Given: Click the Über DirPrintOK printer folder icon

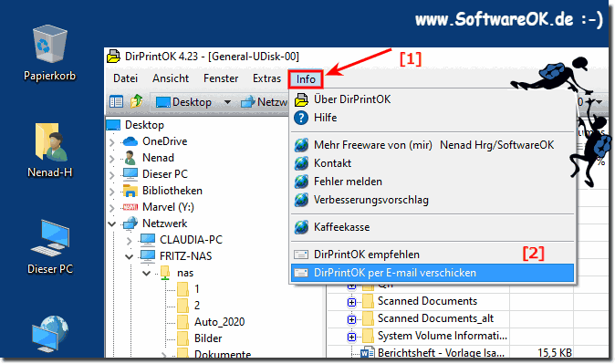Looking at the screenshot, I should pyautogui.click(x=301, y=99).
